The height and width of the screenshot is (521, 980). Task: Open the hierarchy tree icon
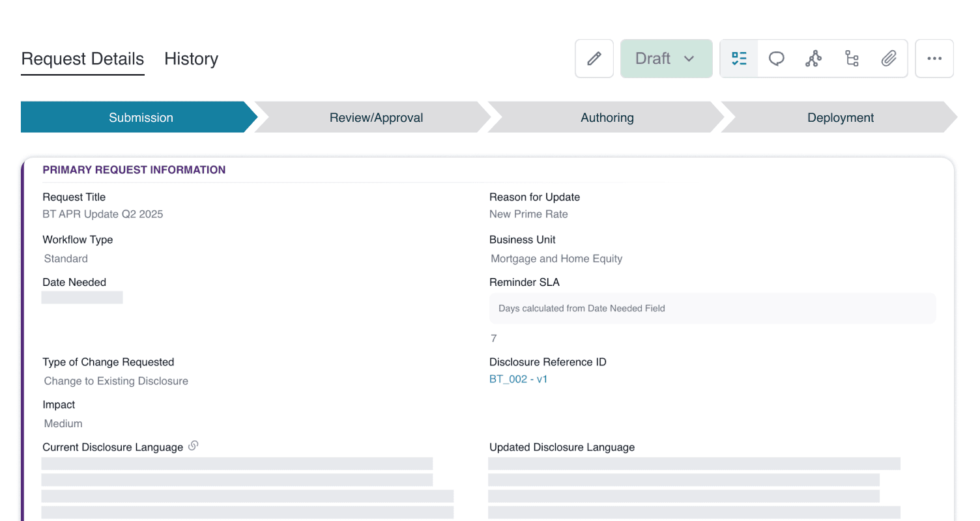tap(851, 59)
